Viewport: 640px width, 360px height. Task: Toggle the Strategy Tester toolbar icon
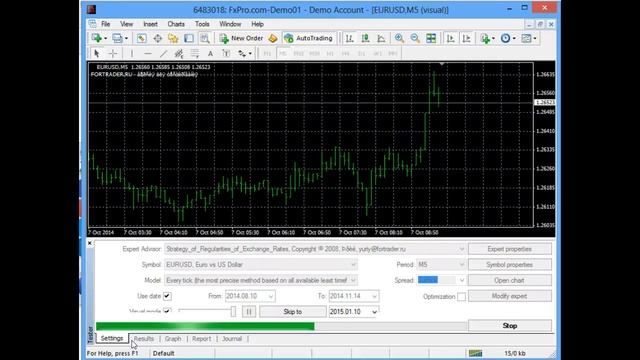[x=205, y=38]
